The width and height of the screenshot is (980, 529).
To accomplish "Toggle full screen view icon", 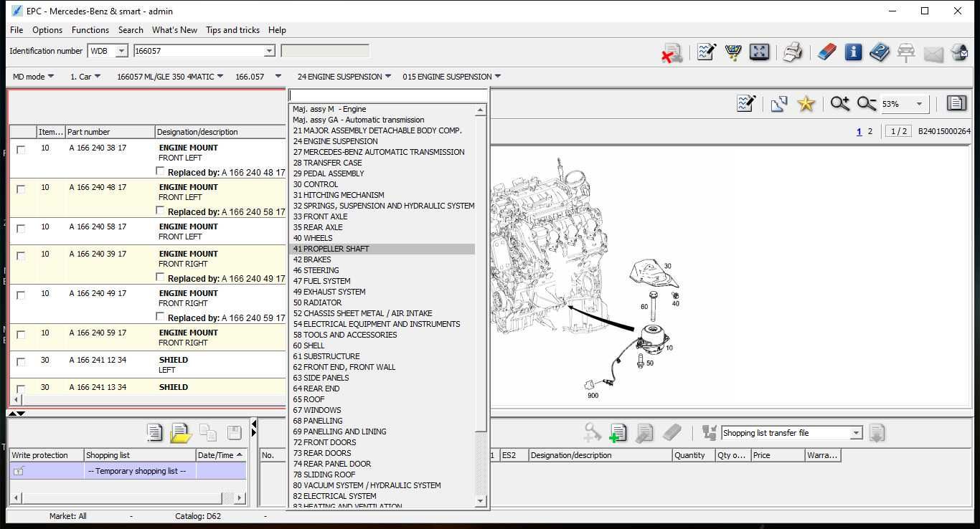I will click(759, 52).
